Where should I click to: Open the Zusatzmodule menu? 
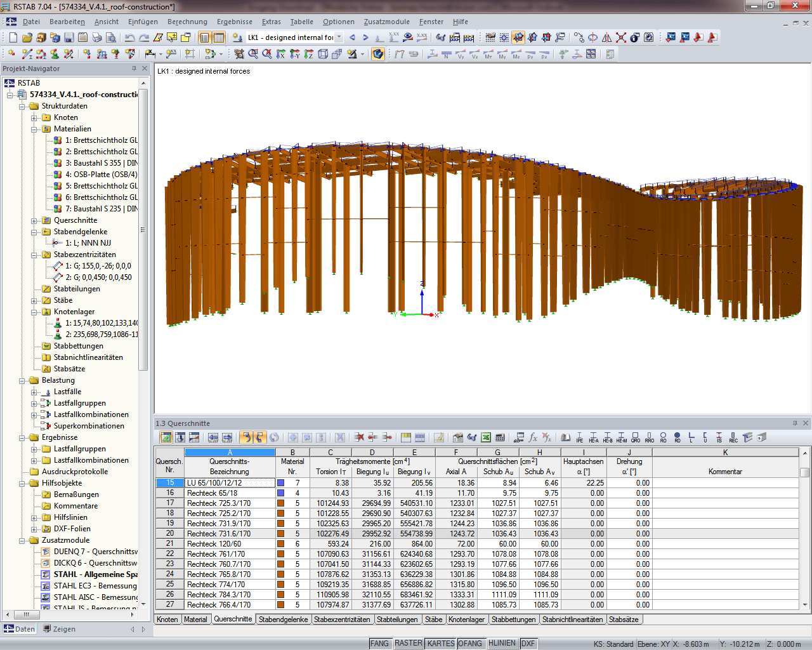point(387,21)
